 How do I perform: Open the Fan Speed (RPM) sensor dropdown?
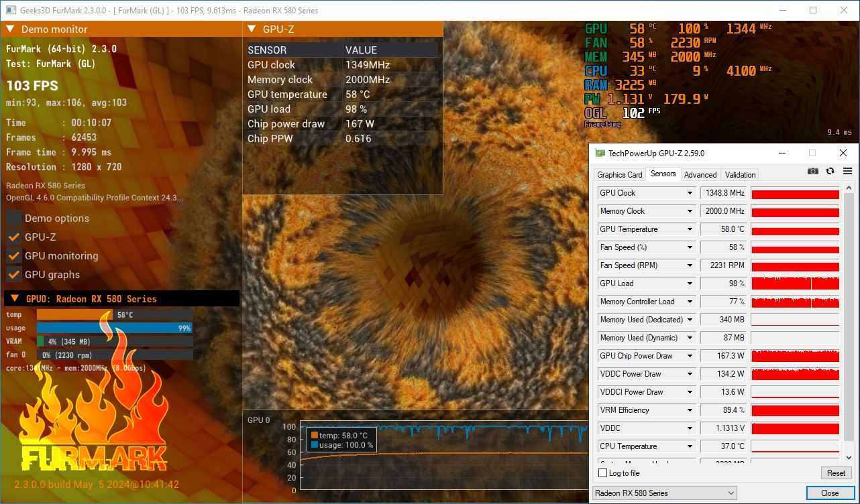pos(690,265)
